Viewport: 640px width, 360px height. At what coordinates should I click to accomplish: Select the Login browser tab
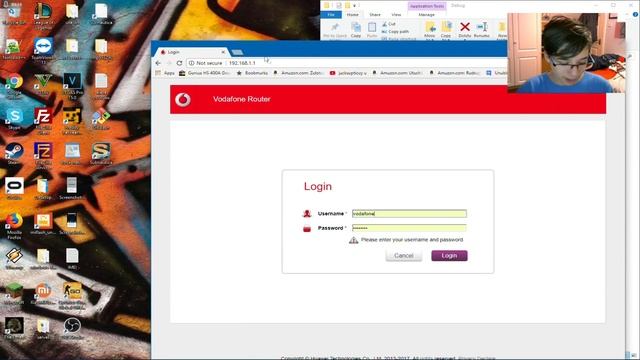click(x=191, y=52)
